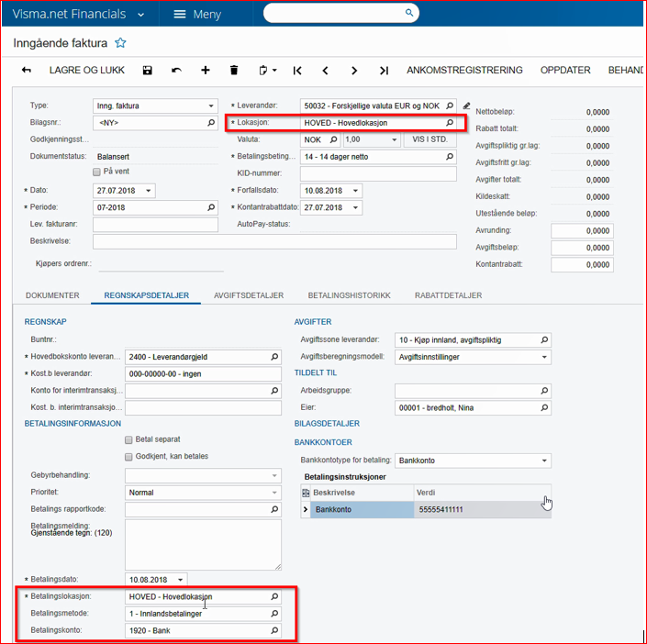
Task: Open the clipboard copy-paste menu
Action: [x=267, y=71]
